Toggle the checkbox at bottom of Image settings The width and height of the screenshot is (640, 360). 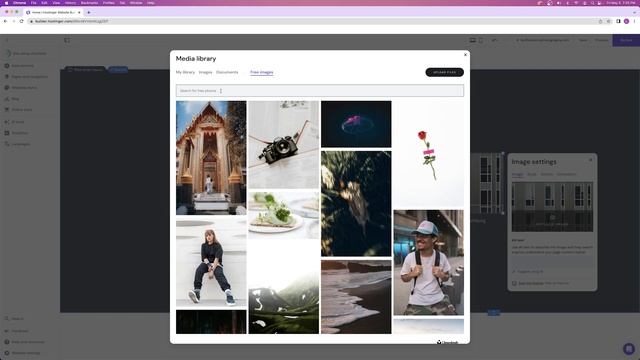point(514,283)
